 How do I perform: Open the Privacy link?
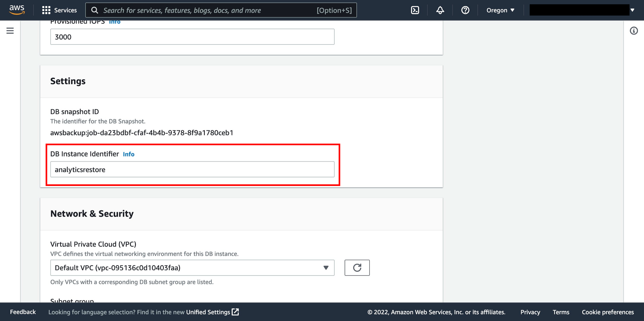[x=530, y=312]
